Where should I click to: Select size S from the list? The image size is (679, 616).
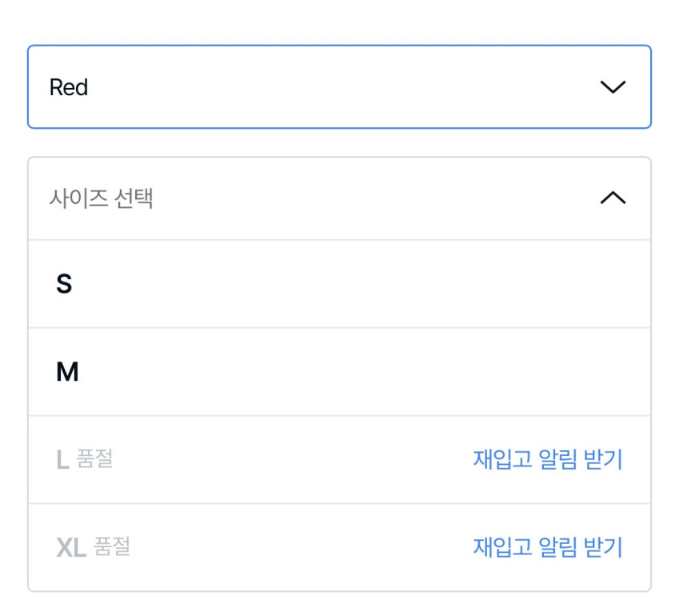point(339,284)
